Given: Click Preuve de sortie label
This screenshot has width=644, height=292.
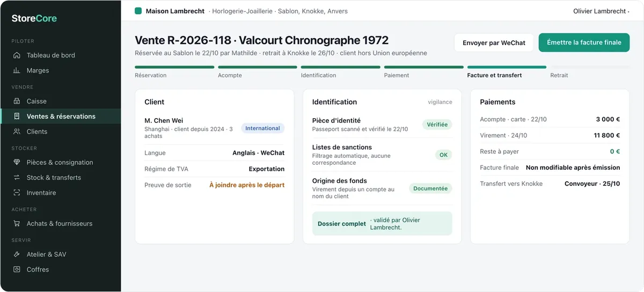Looking at the screenshot, I should click(168, 185).
